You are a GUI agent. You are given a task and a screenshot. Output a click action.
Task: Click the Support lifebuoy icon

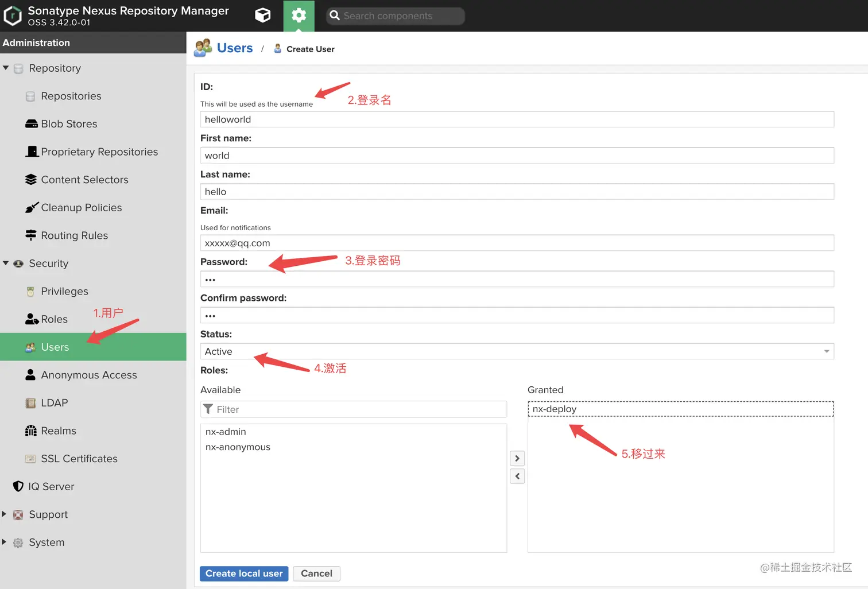click(x=18, y=514)
